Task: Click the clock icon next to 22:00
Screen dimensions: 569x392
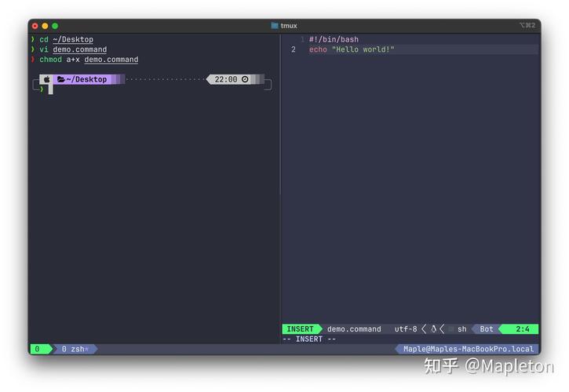Action: click(245, 79)
